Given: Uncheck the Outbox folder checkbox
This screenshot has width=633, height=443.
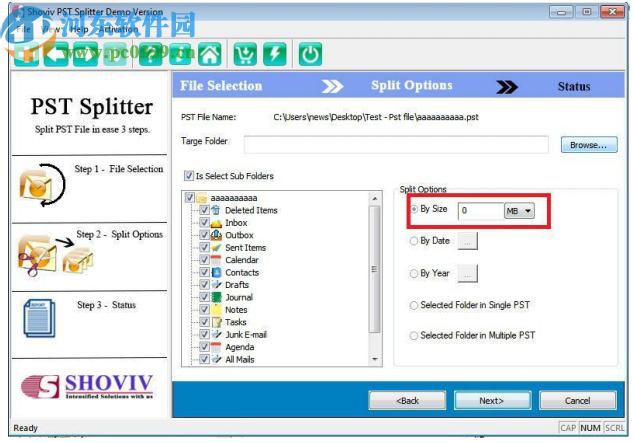Looking at the screenshot, I should (x=205, y=235).
